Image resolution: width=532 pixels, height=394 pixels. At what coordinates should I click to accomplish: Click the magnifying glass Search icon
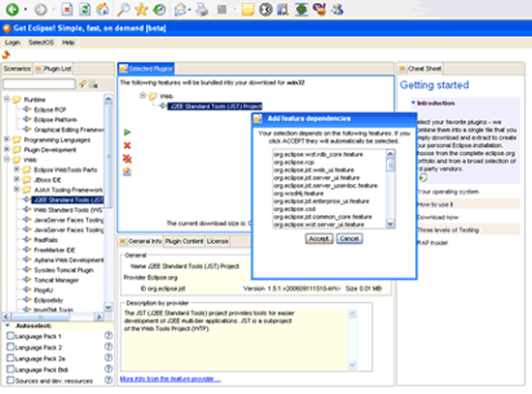[x=123, y=9]
